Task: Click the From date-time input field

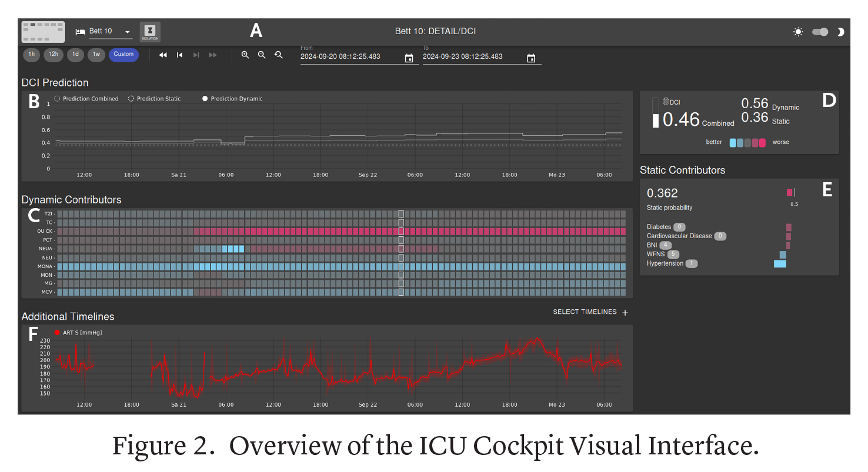Action: (x=350, y=57)
